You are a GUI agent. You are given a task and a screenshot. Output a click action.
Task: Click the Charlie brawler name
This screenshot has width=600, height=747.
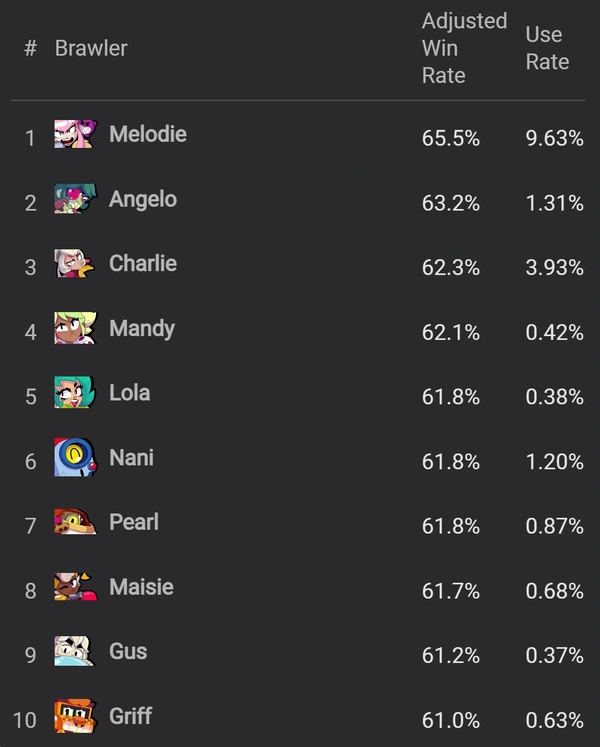coord(143,263)
